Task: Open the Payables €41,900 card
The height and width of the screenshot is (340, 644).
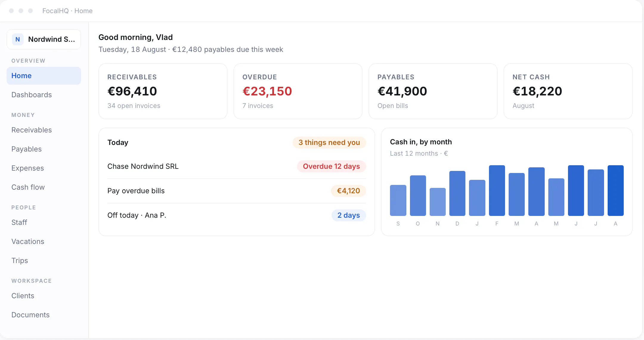Action: pos(433,91)
